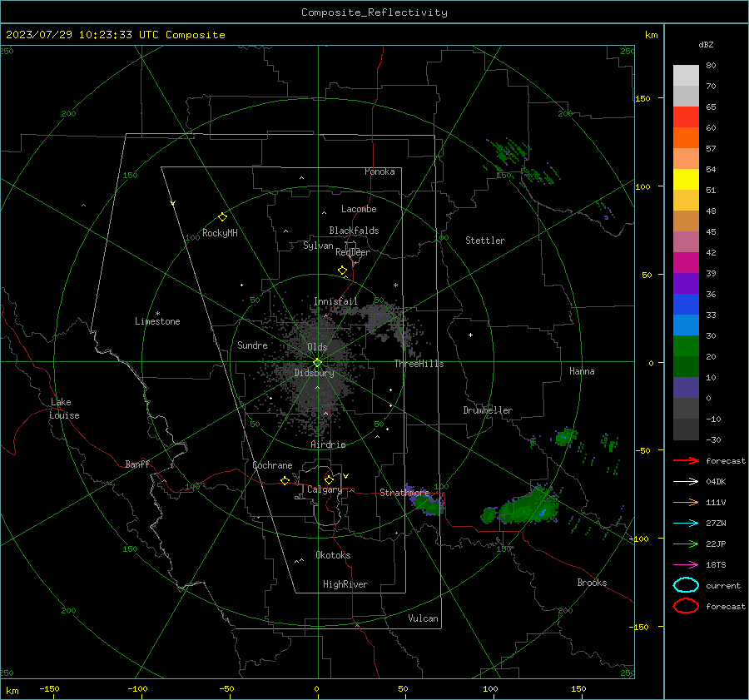
Task: Click the radar-center diamond between Olds and Didsbury
Action: click(317, 363)
